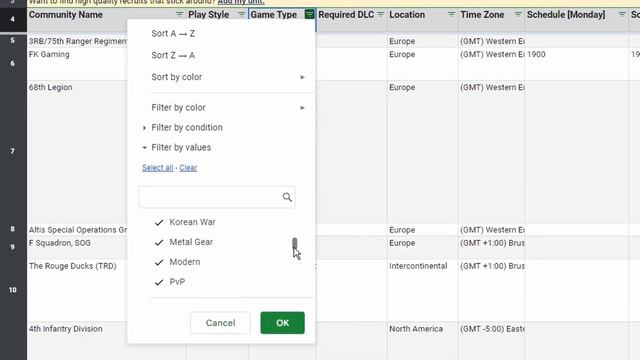Open the Time Zone filter icon
This screenshot has height=360, width=640.
pyautogui.click(x=518, y=15)
